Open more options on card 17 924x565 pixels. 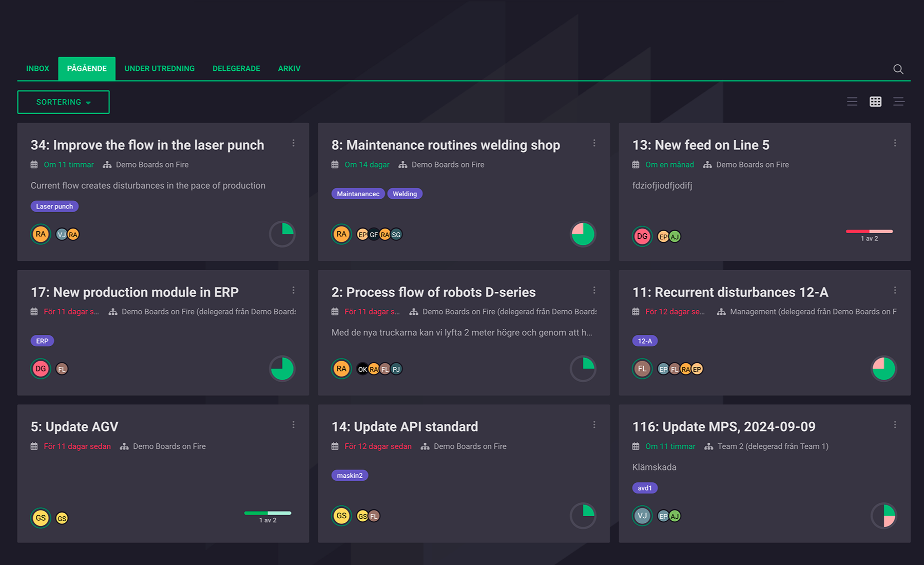pos(294,290)
